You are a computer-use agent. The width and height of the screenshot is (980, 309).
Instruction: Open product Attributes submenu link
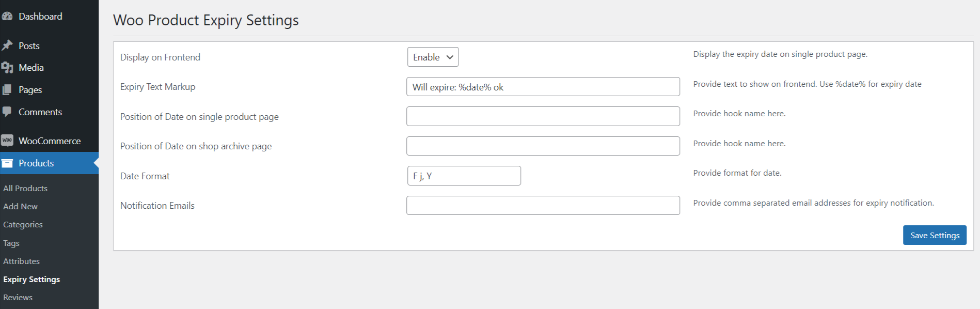(22, 261)
